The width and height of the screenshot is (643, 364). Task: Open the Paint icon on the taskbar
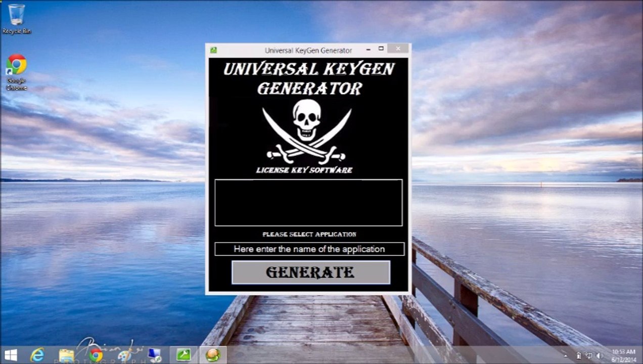click(124, 355)
